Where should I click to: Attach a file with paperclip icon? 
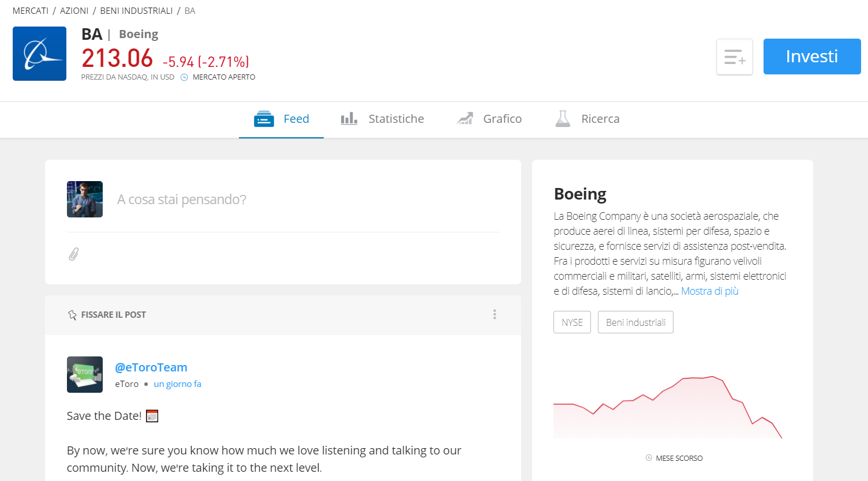click(74, 254)
